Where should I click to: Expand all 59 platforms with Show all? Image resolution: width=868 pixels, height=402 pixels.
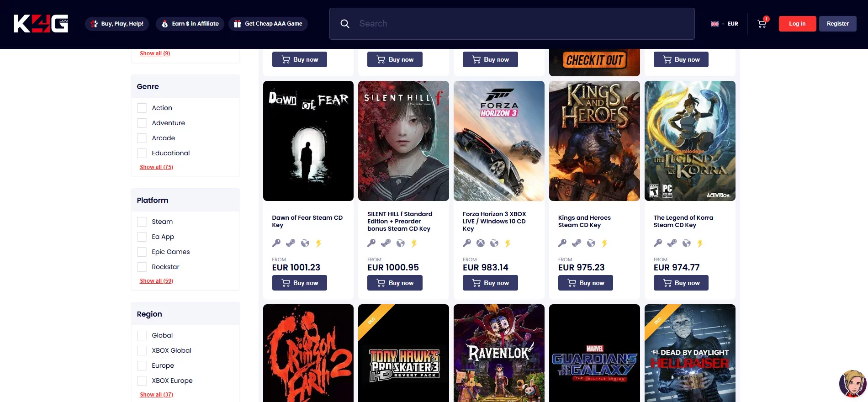click(x=156, y=281)
